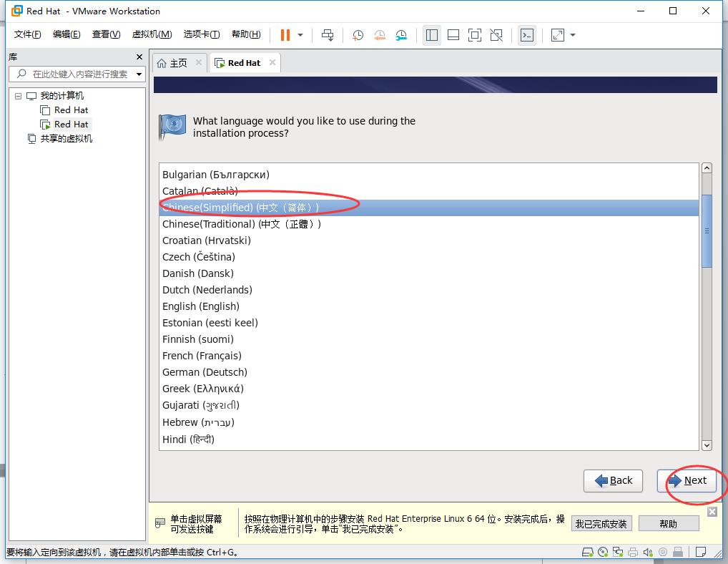Click the language list scrollbar thumb

(707, 231)
